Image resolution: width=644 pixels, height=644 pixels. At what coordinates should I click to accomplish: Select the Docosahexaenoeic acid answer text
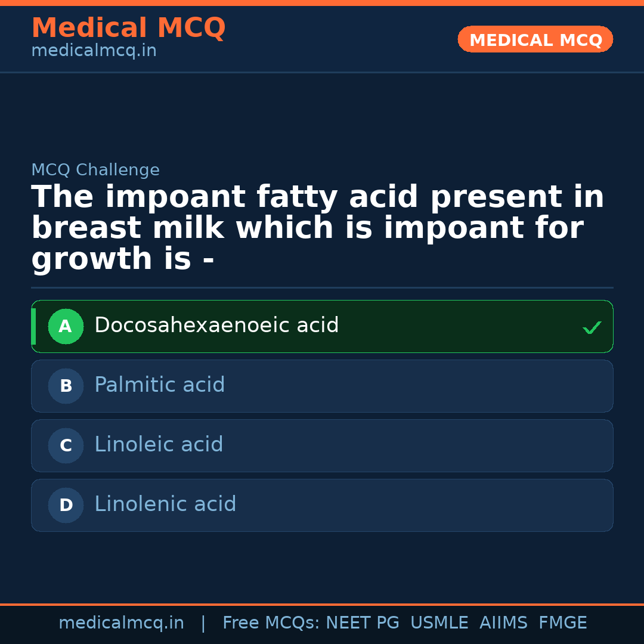click(216, 326)
